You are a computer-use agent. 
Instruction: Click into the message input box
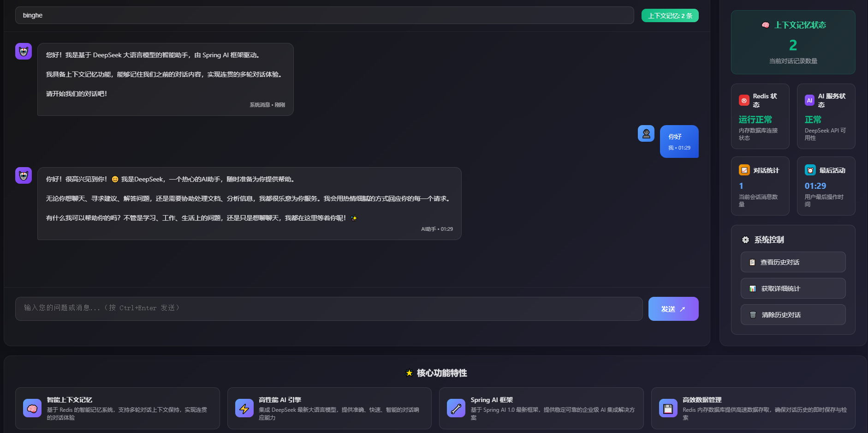(x=329, y=309)
